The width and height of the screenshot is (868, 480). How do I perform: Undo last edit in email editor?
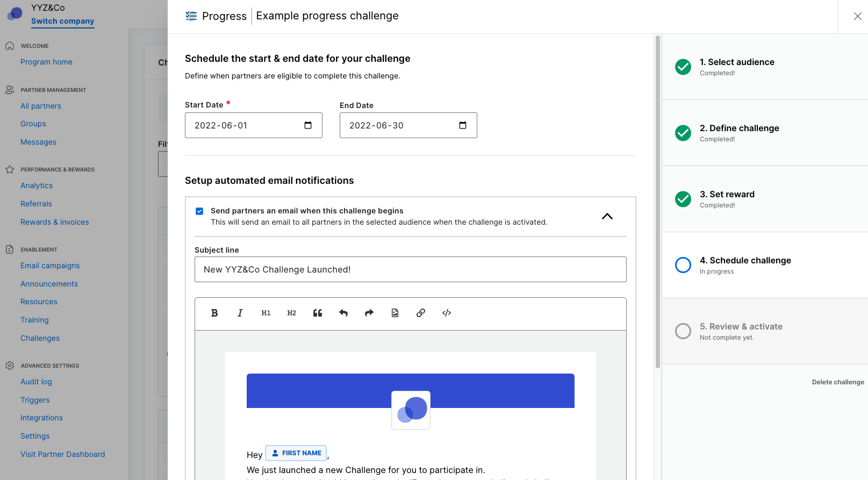tap(343, 313)
